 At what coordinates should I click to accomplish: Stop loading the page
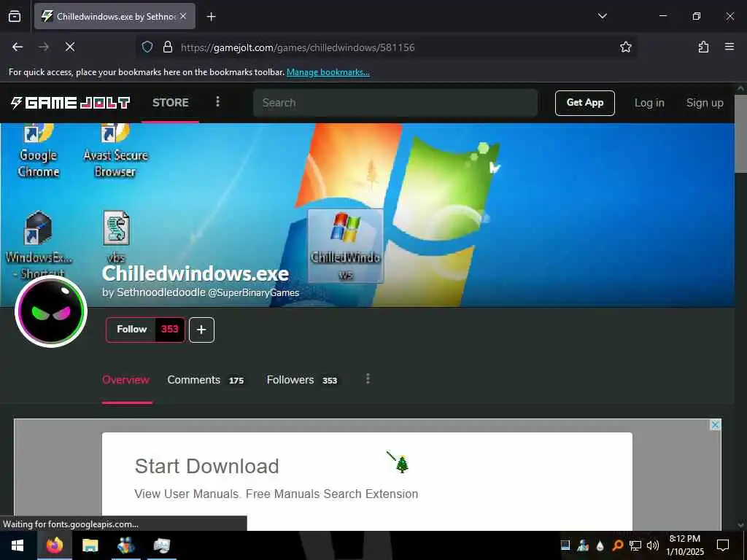coord(69,47)
